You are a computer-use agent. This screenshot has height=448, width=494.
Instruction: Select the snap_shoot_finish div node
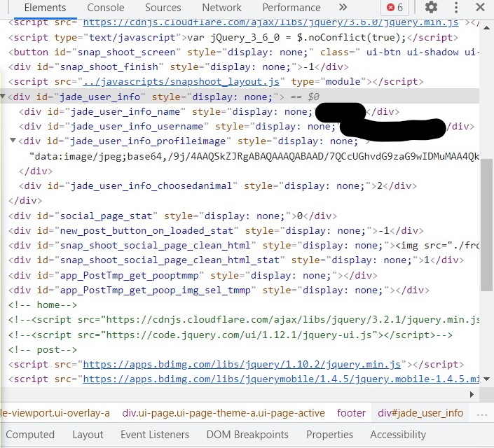coord(178,66)
